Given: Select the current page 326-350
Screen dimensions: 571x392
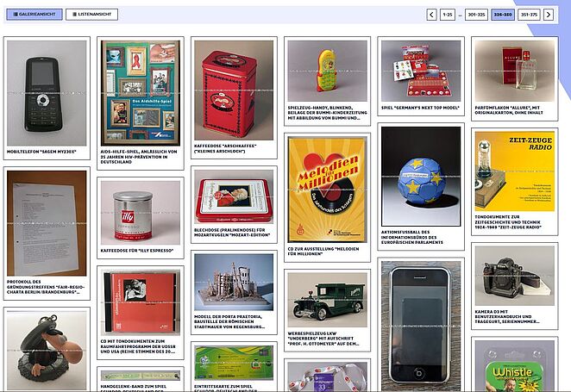Looking at the screenshot, I should pyautogui.click(x=503, y=15).
